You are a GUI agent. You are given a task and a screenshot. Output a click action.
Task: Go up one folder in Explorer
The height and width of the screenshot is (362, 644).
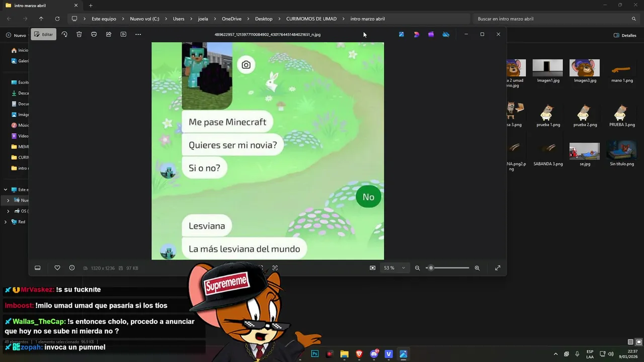(x=41, y=19)
